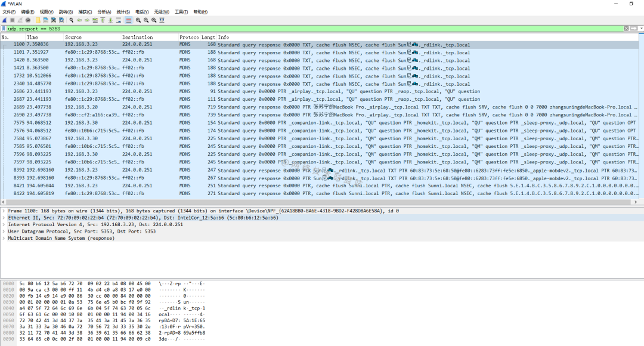This screenshot has height=346, width=644.
Task: Save the capture file
Action: pos(45,20)
